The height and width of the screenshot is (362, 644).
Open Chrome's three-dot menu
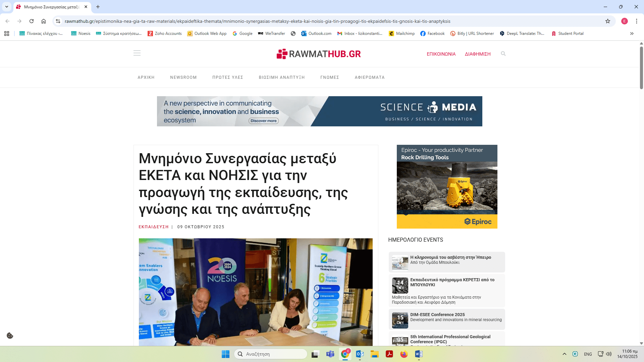637,21
